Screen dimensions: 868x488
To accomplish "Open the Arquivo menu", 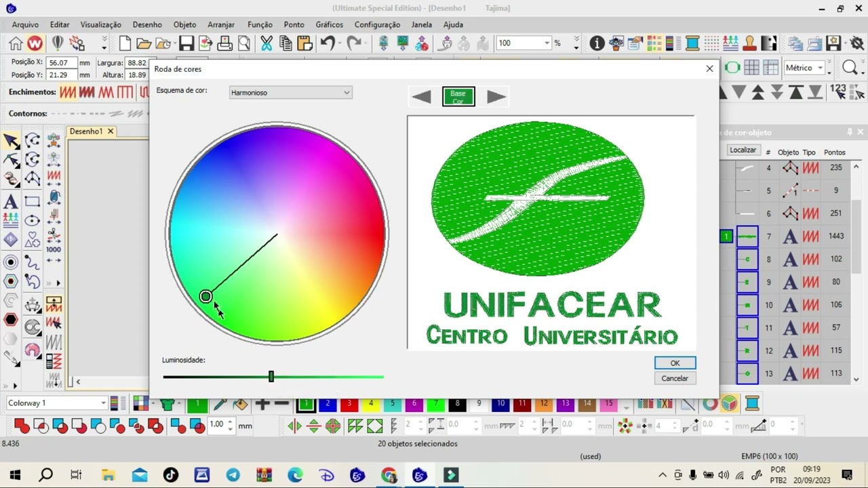I will coord(25,24).
